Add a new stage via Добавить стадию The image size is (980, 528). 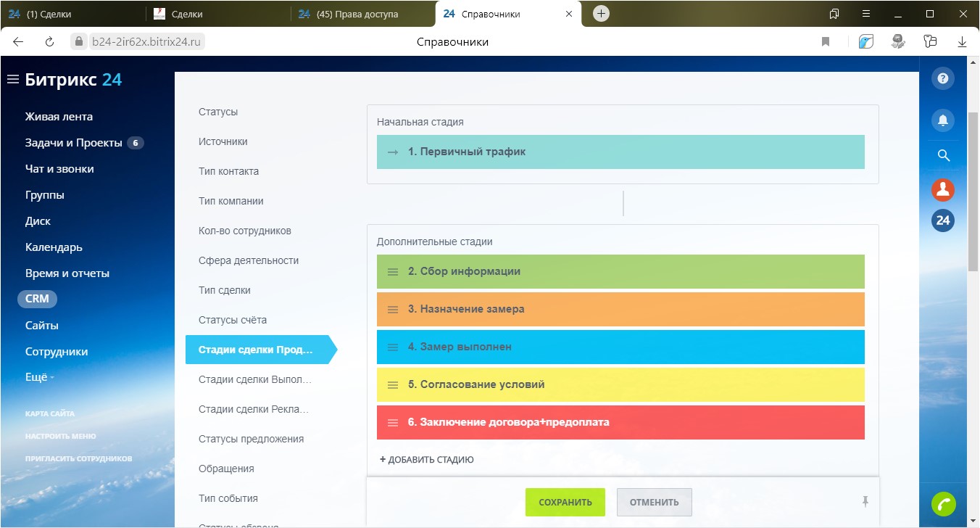(x=427, y=460)
